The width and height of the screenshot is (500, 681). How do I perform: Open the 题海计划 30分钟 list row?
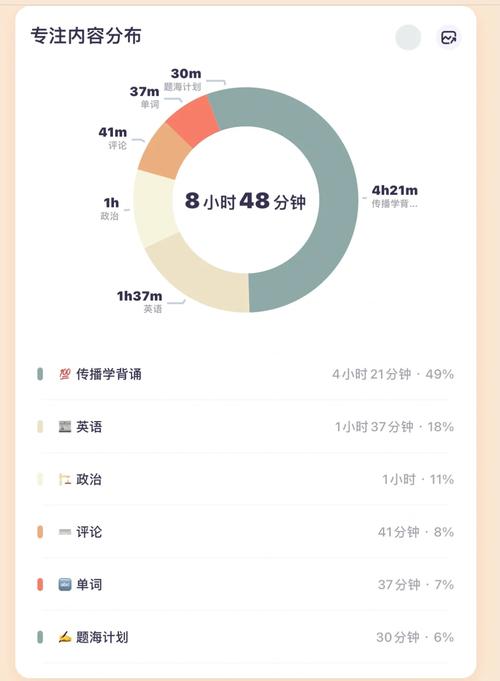click(x=245, y=637)
